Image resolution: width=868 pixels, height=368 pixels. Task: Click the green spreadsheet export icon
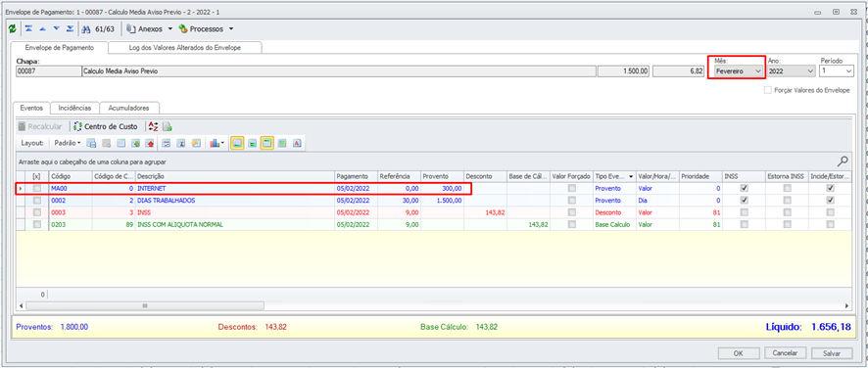point(282,143)
